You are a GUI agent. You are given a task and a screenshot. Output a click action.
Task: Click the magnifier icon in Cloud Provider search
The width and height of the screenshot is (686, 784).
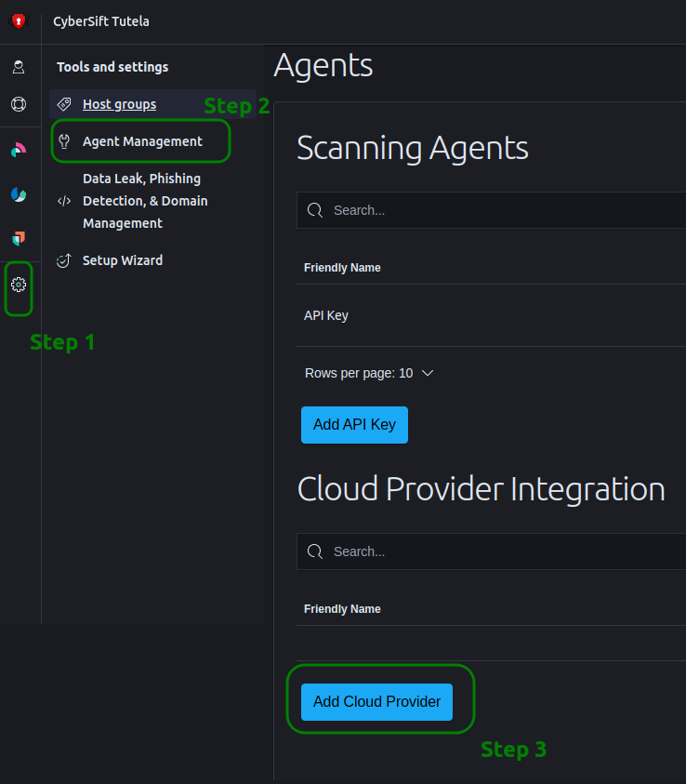pos(315,551)
